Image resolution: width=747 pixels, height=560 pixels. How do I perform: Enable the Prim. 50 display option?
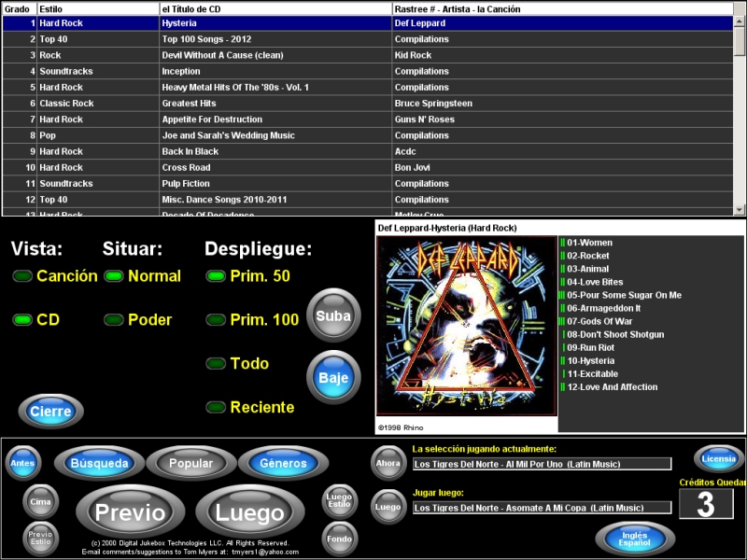point(216,276)
